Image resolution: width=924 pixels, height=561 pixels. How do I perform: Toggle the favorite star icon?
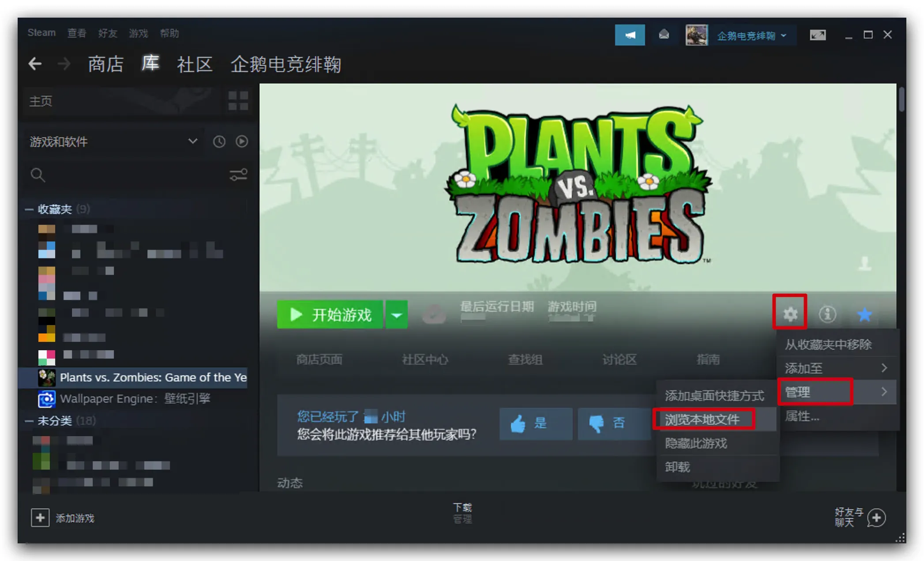click(x=864, y=314)
